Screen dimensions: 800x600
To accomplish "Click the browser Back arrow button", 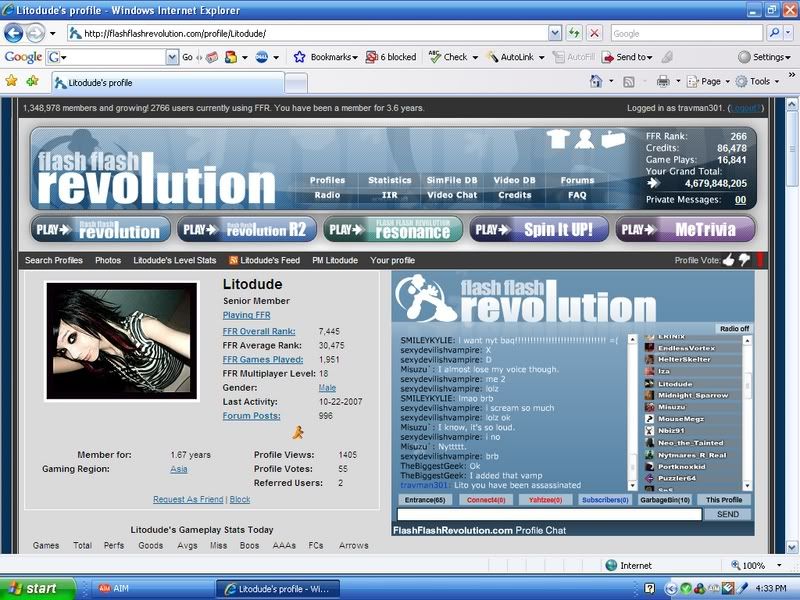I will point(14,33).
